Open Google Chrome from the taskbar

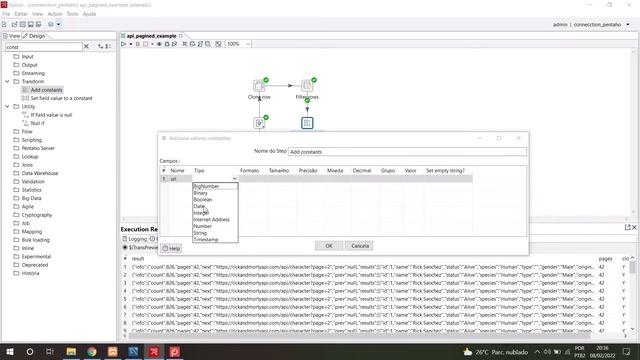tap(92, 351)
